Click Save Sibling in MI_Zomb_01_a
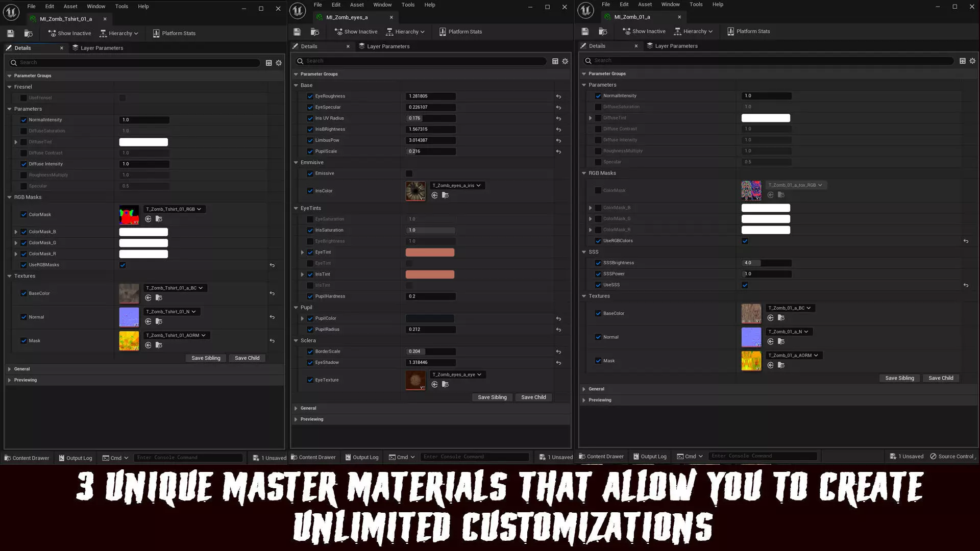This screenshot has height=551, width=980. 899,378
